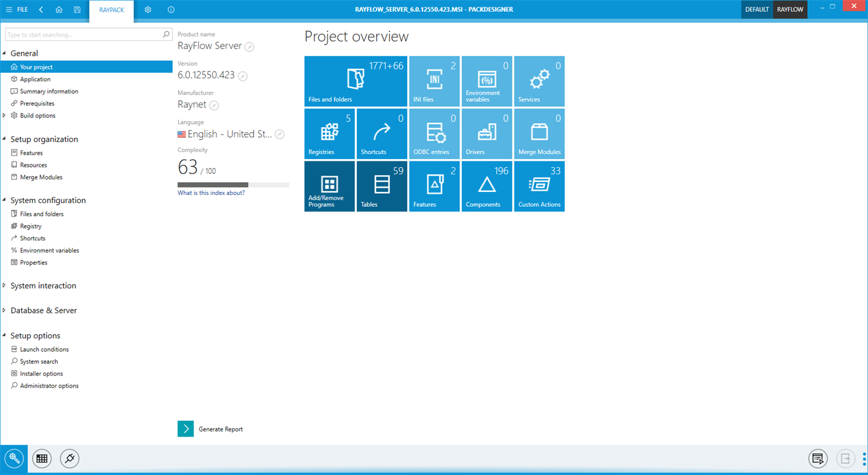Open the settings gear in the title bar
The height and width of the screenshot is (475, 868).
point(147,9)
